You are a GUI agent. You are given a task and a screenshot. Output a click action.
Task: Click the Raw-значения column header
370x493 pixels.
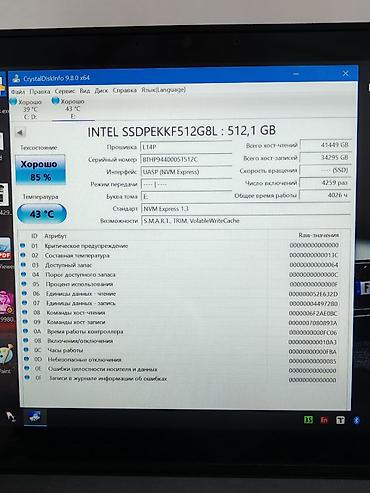click(x=319, y=235)
